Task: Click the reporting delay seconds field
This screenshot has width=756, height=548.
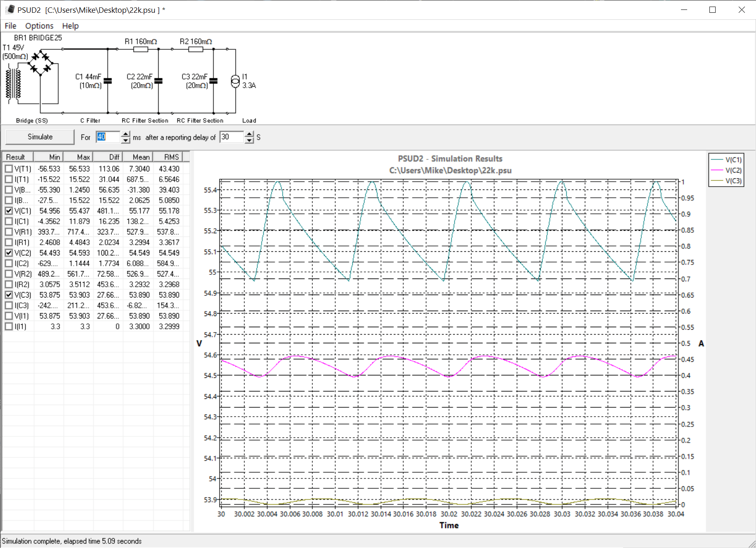Action: click(x=232, y=137)
